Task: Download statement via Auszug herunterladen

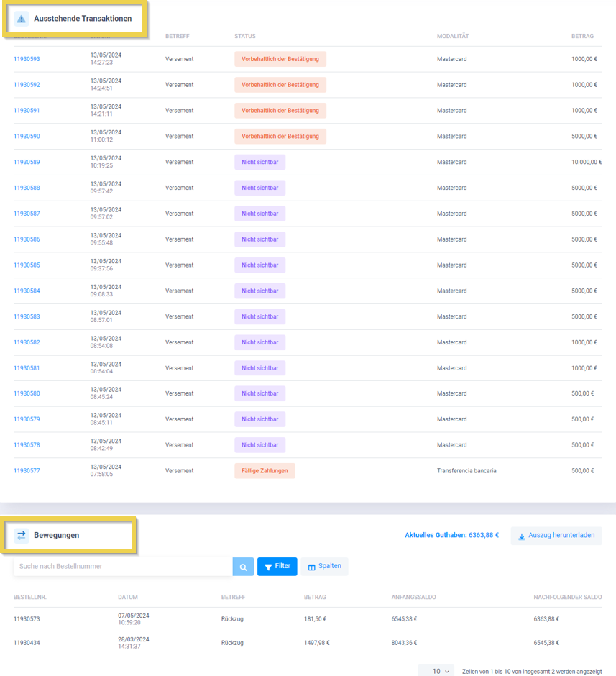Action: click(556, 536)
